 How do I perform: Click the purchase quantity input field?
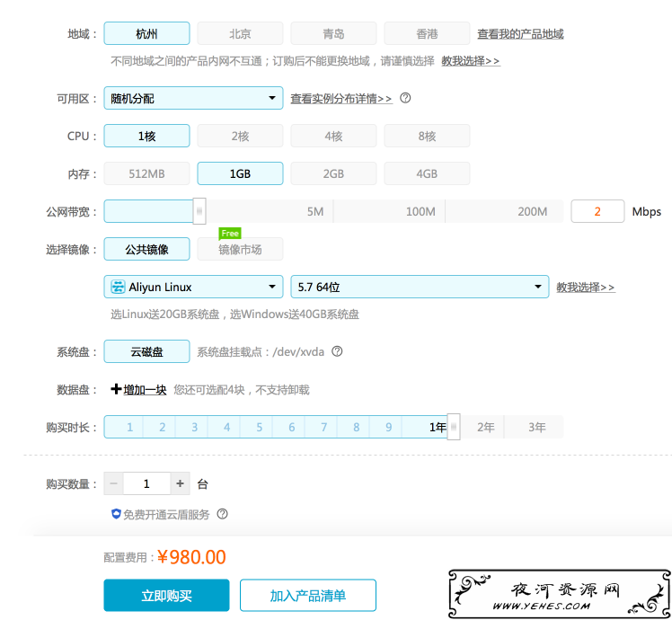[x=146, y=483]
